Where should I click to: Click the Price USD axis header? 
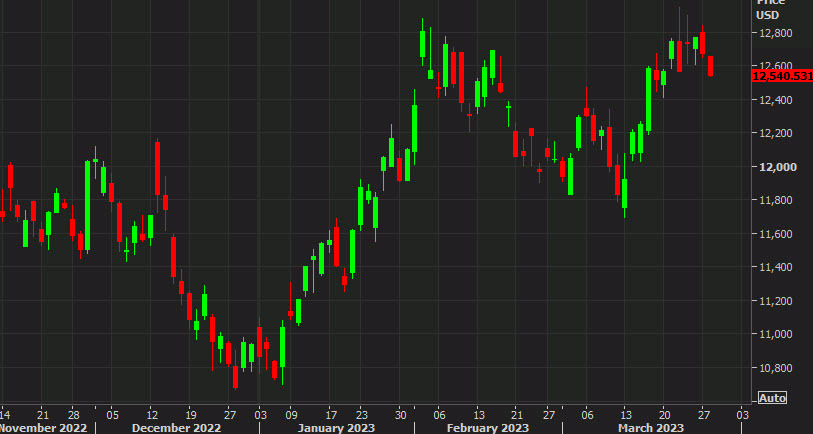(x=771, y=10)
